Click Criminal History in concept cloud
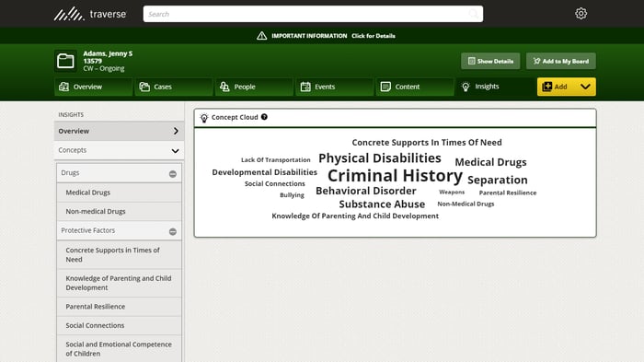The width and height of the screenshot is (644, 362). (x=395, y=176)
